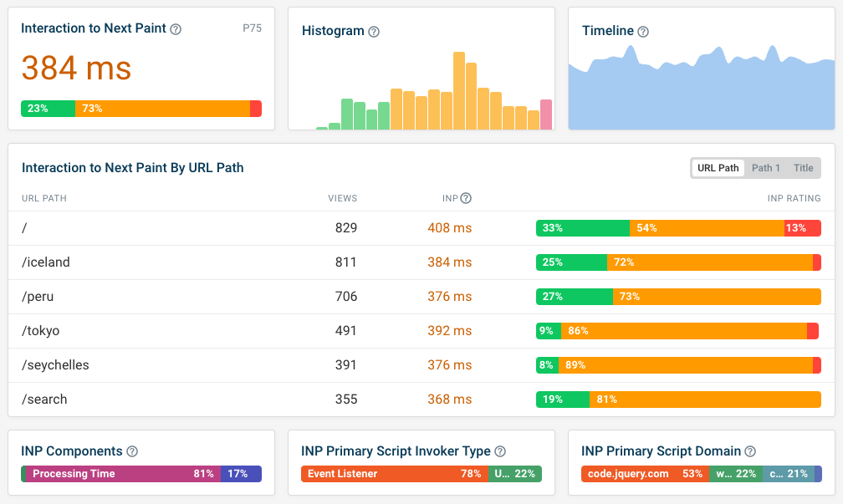Viewport: 843px width, 504px height.
Task: Click the 355 views value
Action: coord(346,400)
